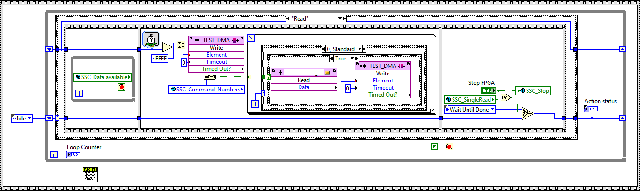Viewport: 644px width, 194px height.
Task: Select the SSC_Stop global variable
Action: (x=533, y=91)
